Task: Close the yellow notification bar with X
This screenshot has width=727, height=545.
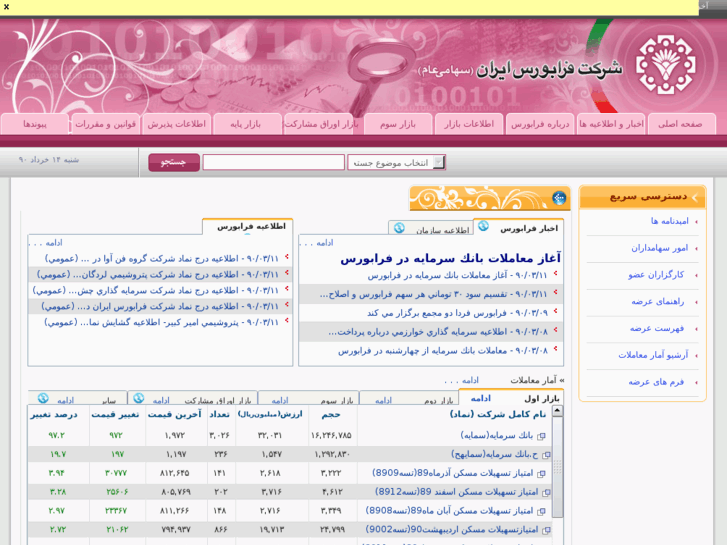Action: (6, 6)
